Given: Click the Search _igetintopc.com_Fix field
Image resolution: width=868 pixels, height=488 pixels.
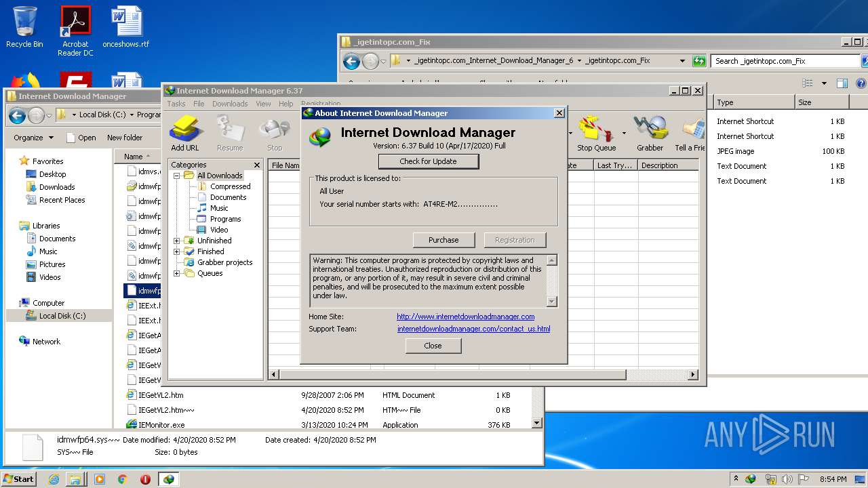Looking at the screenshot, I should pos(785,61).
